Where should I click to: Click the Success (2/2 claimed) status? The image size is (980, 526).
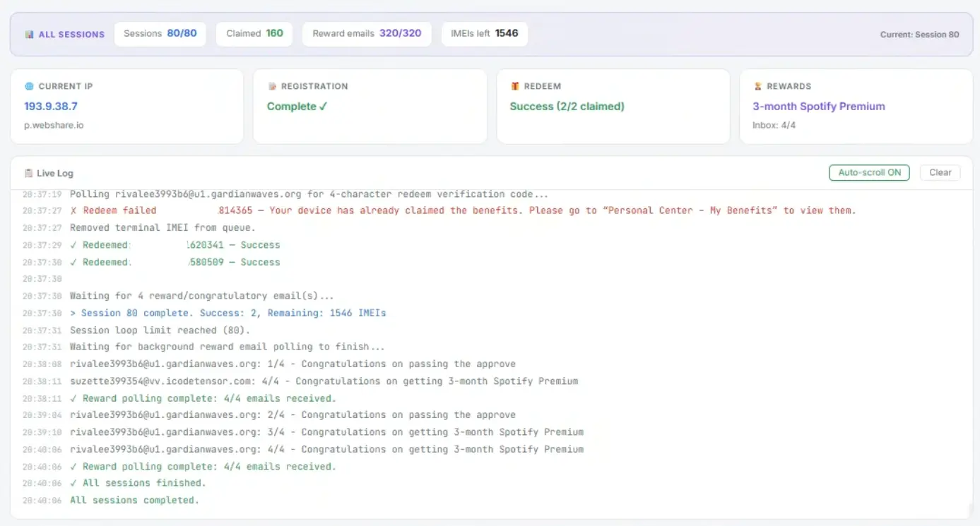pos(567,106)
